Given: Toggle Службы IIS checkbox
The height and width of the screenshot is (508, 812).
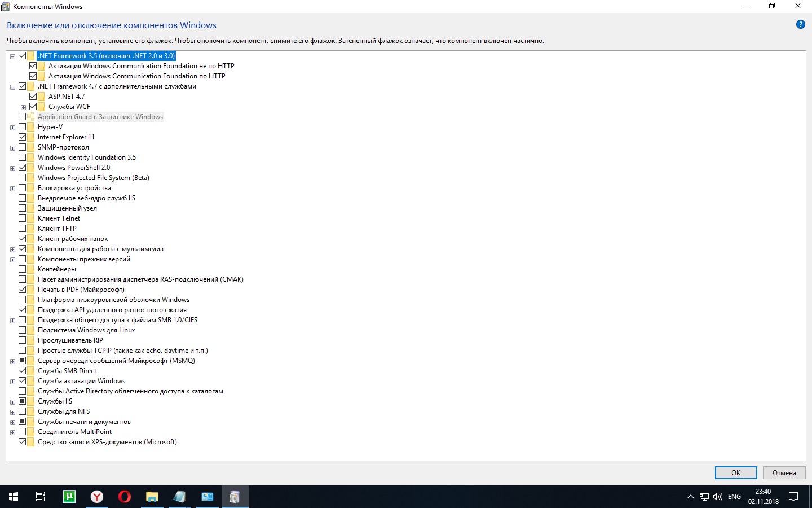Looking at the screenshot, I should tap(23, 401).
